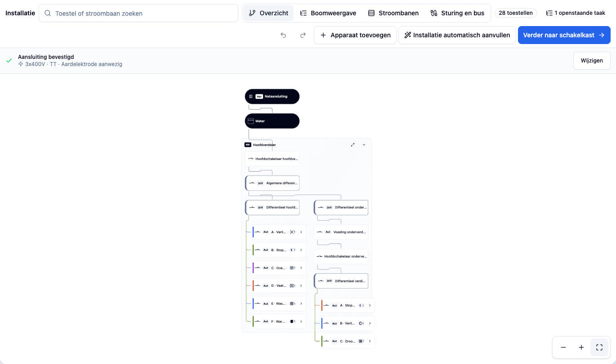Expand circuit B Stop... in hoofdverdeler
Screen dimensions: 616x364
pos(301,250)
